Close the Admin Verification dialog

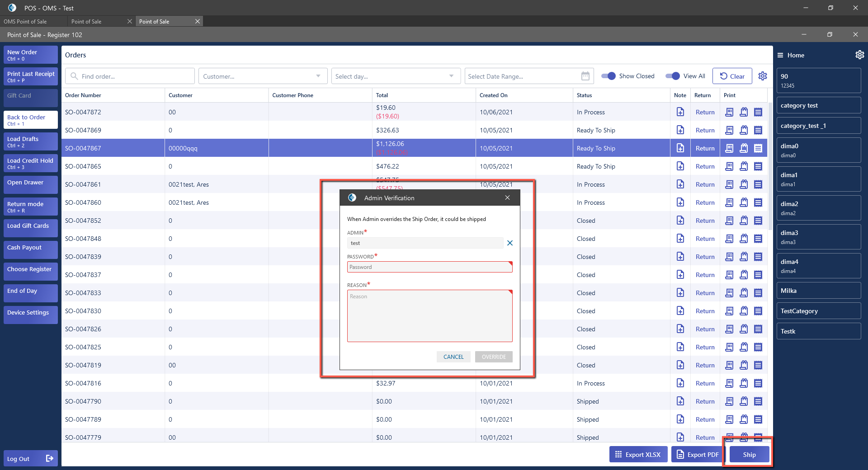(507, 197)
